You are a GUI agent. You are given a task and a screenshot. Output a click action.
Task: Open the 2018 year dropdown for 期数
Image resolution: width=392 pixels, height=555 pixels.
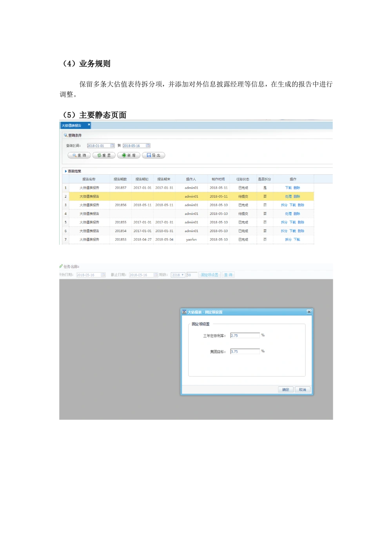pyautogui.click(x=178, y=275)
